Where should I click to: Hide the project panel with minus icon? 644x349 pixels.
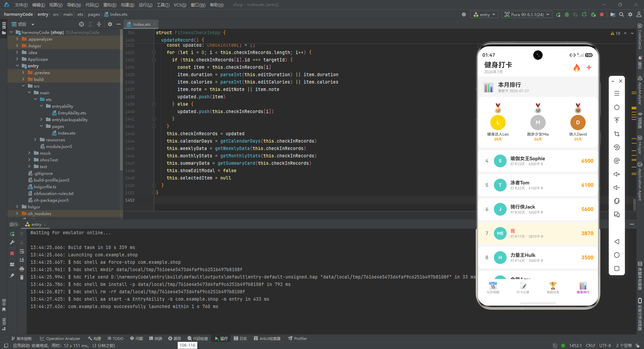pos(118,24)
